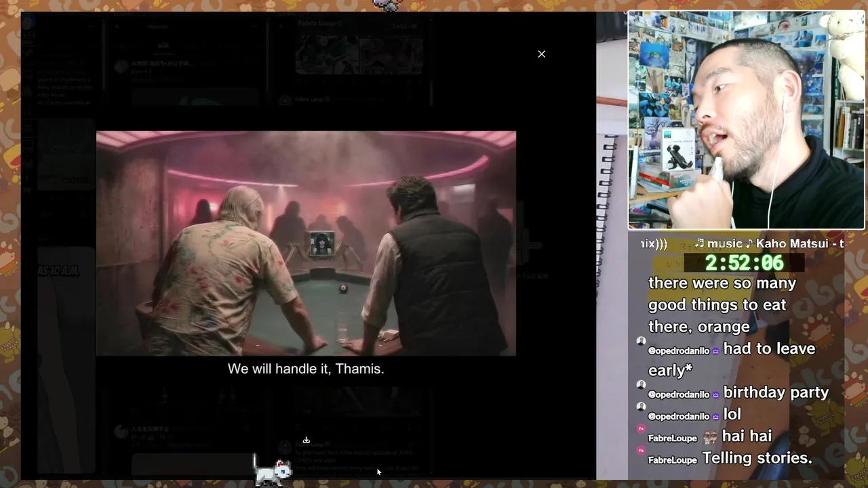Click the enlarged pool table scene image
Viewport: 868px width, 488px height.
306,243
